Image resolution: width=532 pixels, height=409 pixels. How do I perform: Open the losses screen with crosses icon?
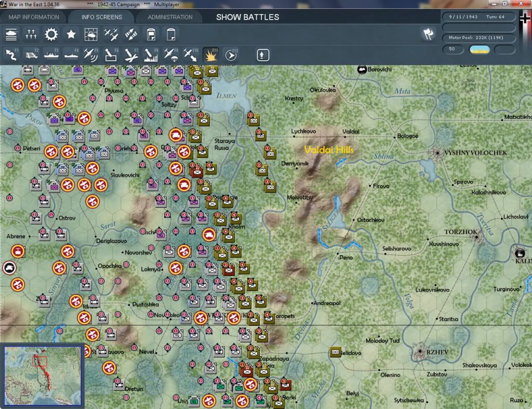31,35
